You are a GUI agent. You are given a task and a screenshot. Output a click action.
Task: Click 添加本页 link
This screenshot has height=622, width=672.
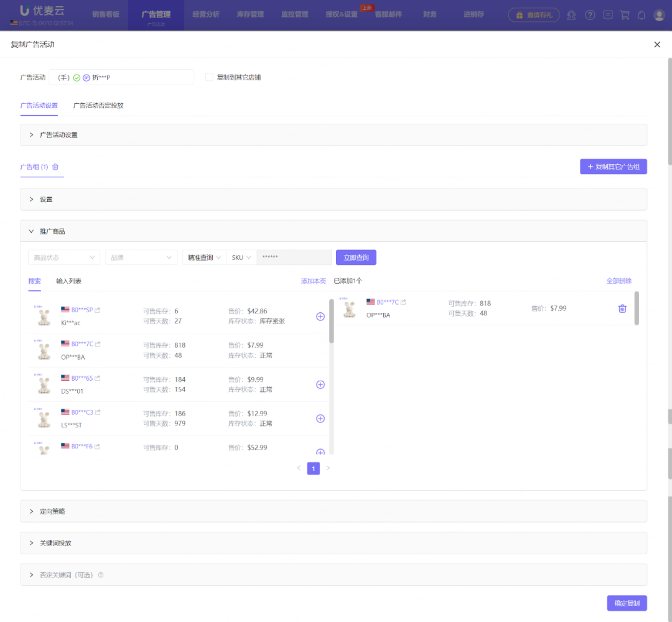313,281
